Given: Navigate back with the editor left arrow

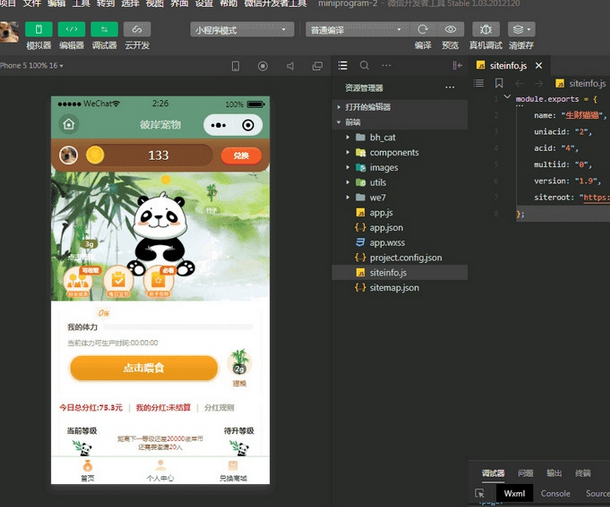Looking at the screenshot, I should click(x=519, y=83).
